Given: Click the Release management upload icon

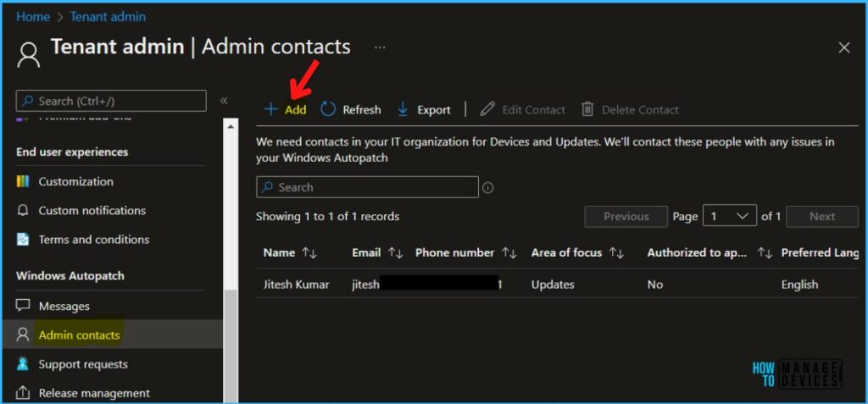Looking at the screenshot, I should [23, 394].
